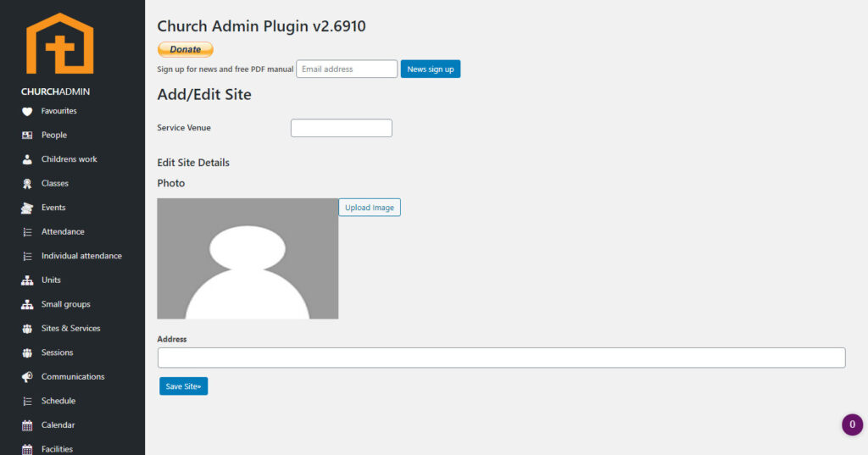The width and height of the screenshot is (868, 455).
Task: Open the Attendance menu item
Action: coord(63,231)
